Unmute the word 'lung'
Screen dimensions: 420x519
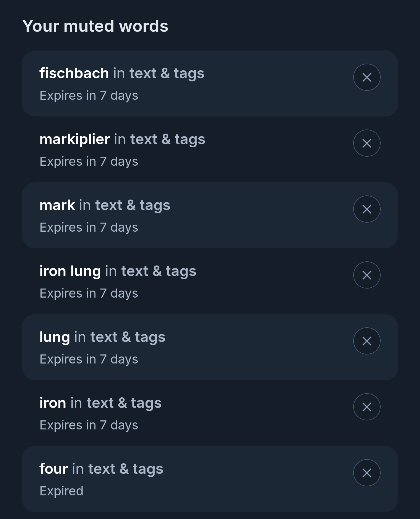(x=367, y=341)
